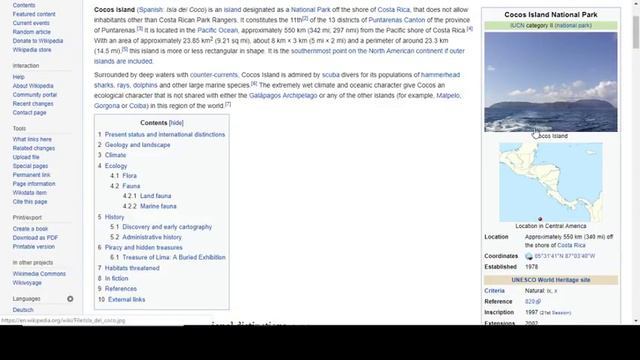
Task: Jump to the History section
Action: tap(114, 217)
